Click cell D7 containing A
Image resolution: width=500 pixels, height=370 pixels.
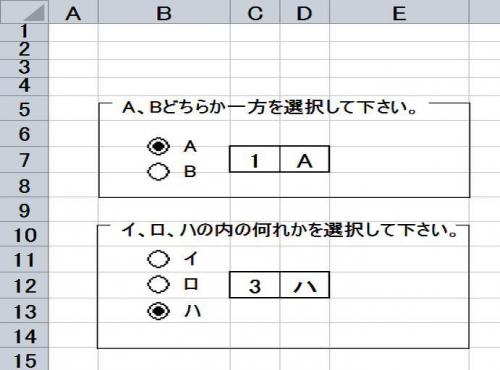[305, 159]
